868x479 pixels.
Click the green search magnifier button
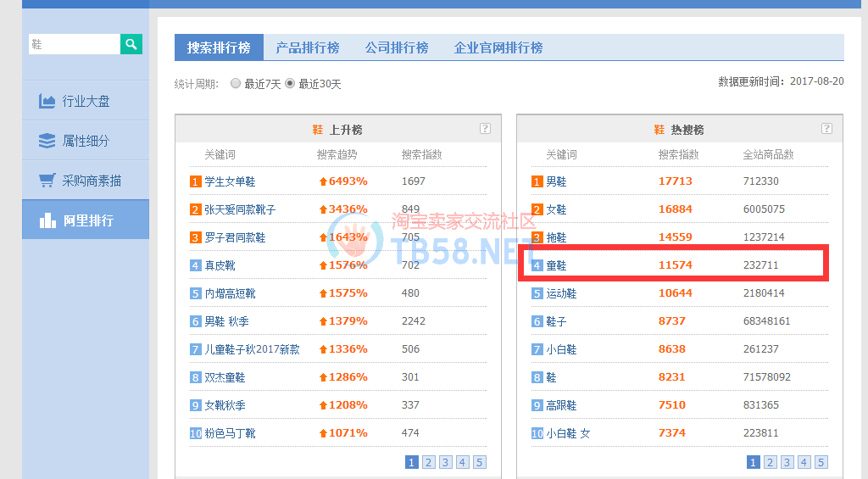(131, 44)
